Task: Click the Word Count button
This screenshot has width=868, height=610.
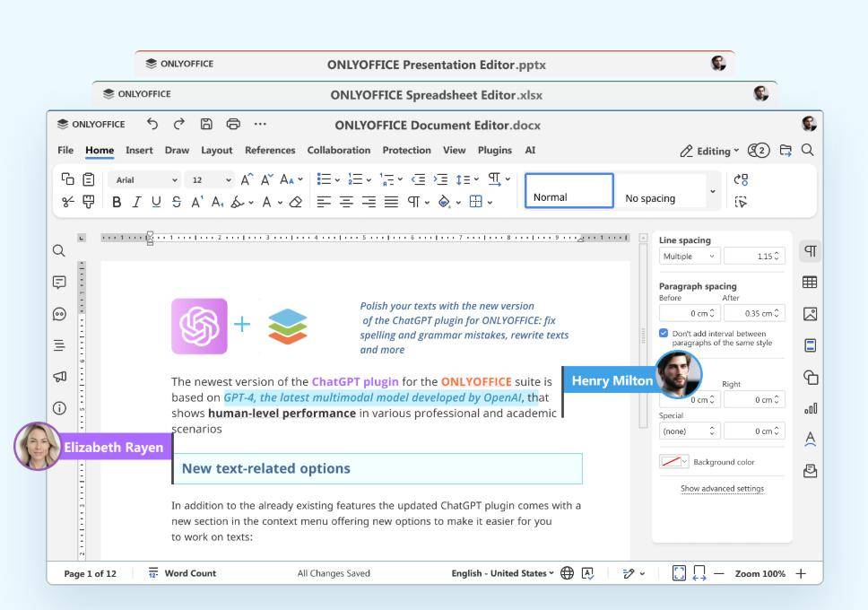Action: 182,573
